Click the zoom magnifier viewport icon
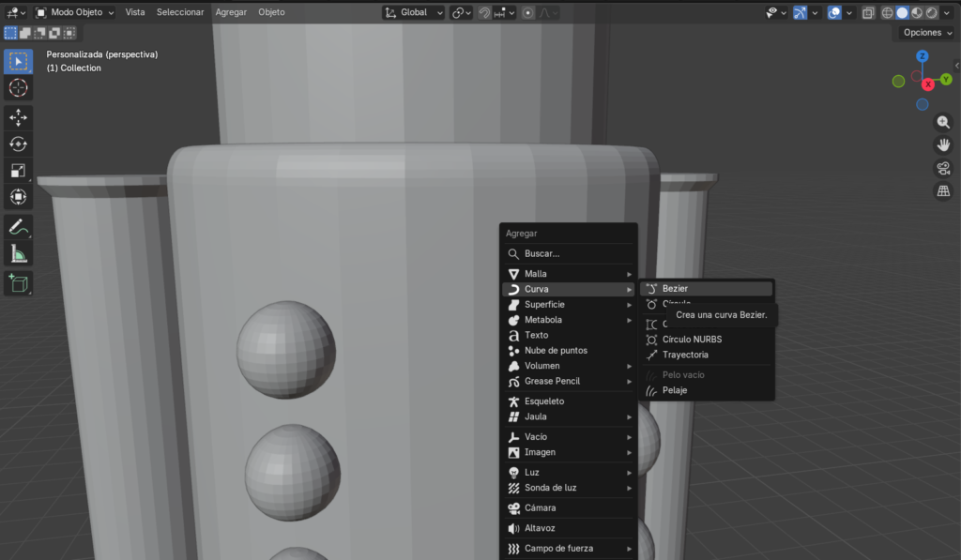Screen dimensions: 961x560 tap(943, 122)
